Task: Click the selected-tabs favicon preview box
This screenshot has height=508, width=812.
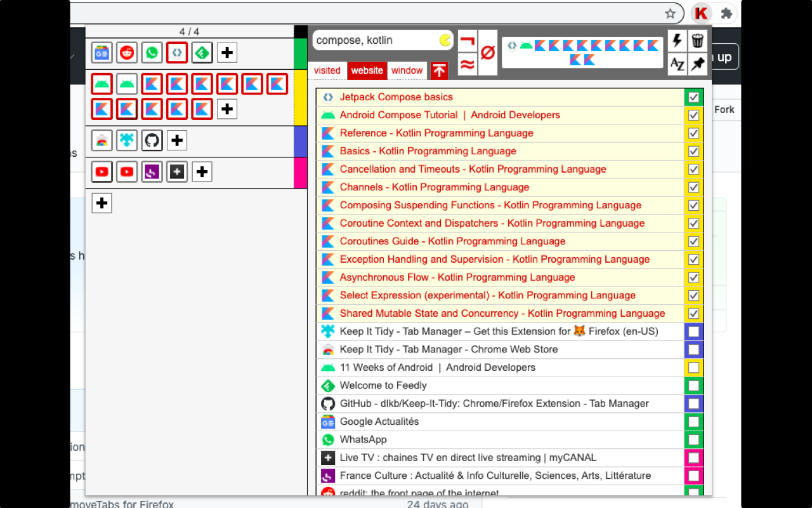Action: tap(582, 53)
